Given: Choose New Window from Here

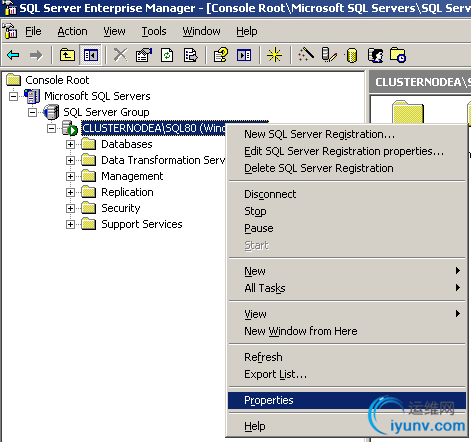Looking at the screenshot, I should point(347,331).
